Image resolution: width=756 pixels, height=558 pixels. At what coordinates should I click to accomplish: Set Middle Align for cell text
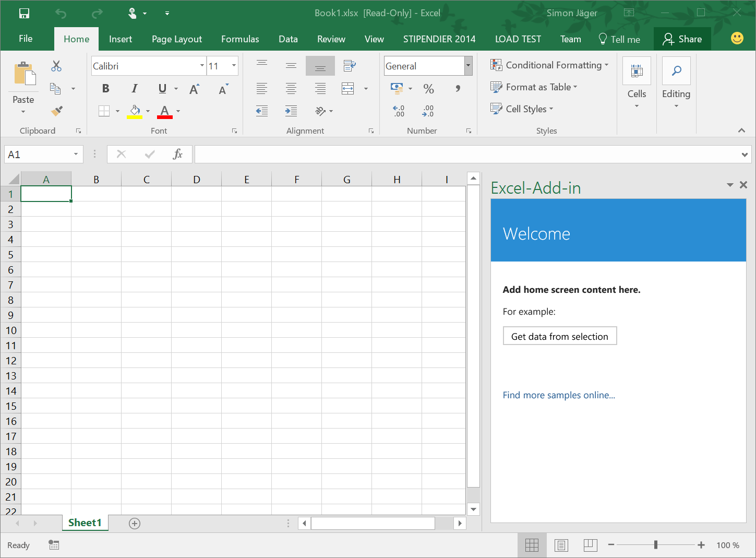point(291,66)
